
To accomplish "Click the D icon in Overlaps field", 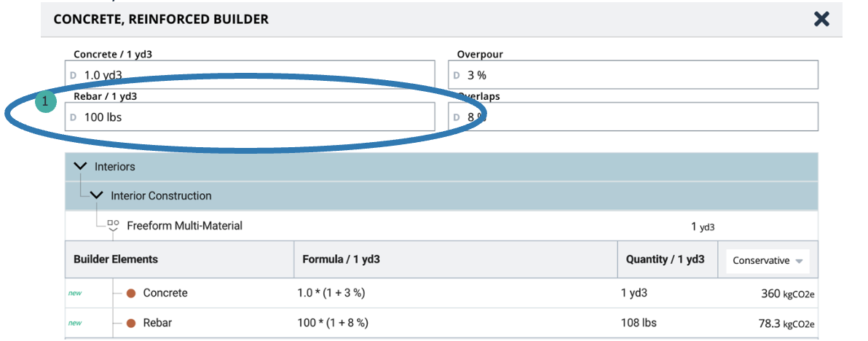I will click(457, 117).
